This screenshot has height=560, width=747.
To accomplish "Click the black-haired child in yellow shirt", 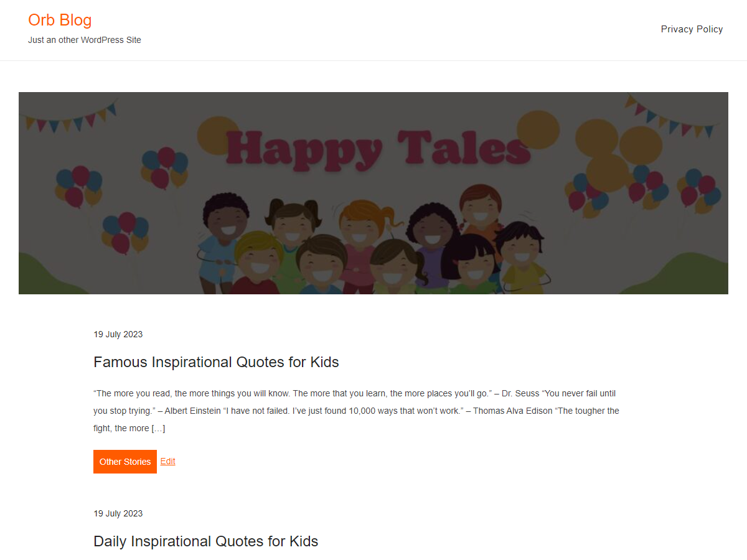I will coord(523,255).
